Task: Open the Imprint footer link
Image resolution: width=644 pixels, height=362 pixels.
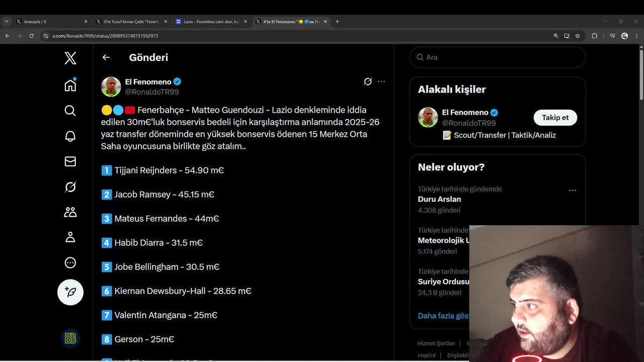Action: coord(427,355)
